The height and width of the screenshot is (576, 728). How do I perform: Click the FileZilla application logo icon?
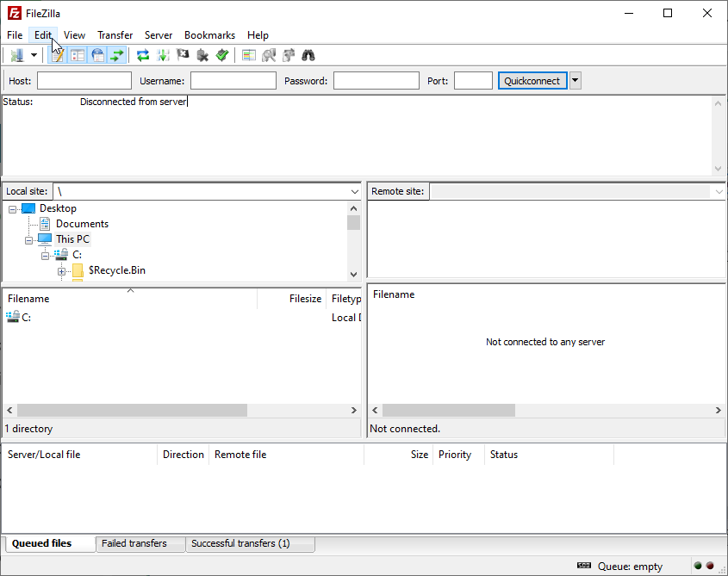click(15, 14)
